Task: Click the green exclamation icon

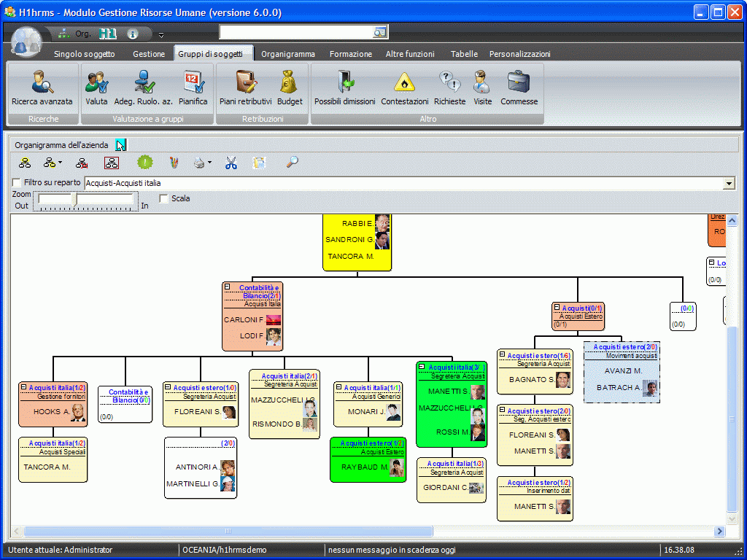Action: [x=145, y=163]
